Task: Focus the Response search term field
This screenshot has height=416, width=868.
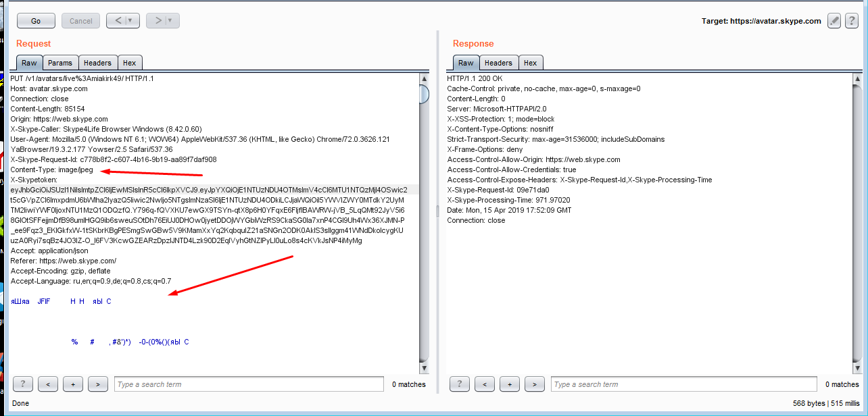Action: point(684,384)
